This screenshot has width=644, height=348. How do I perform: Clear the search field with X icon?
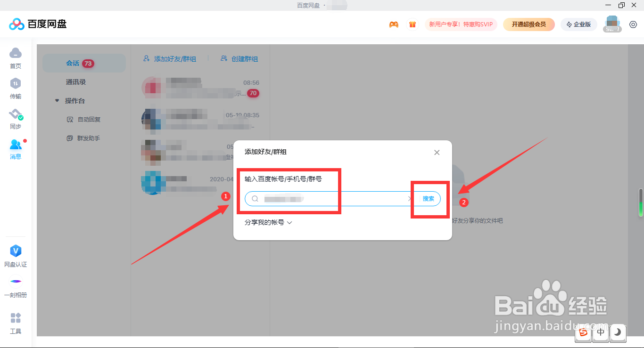point(410,199)
